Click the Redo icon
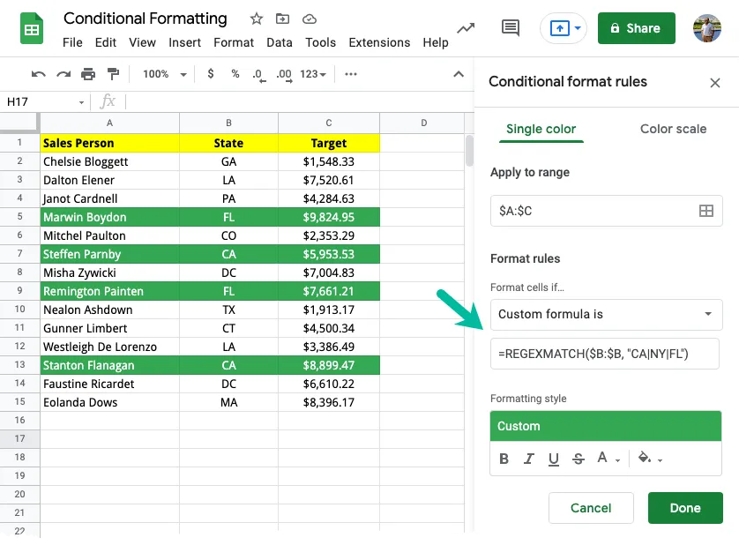This screenshot has height=560, width=739. [63, 74]
